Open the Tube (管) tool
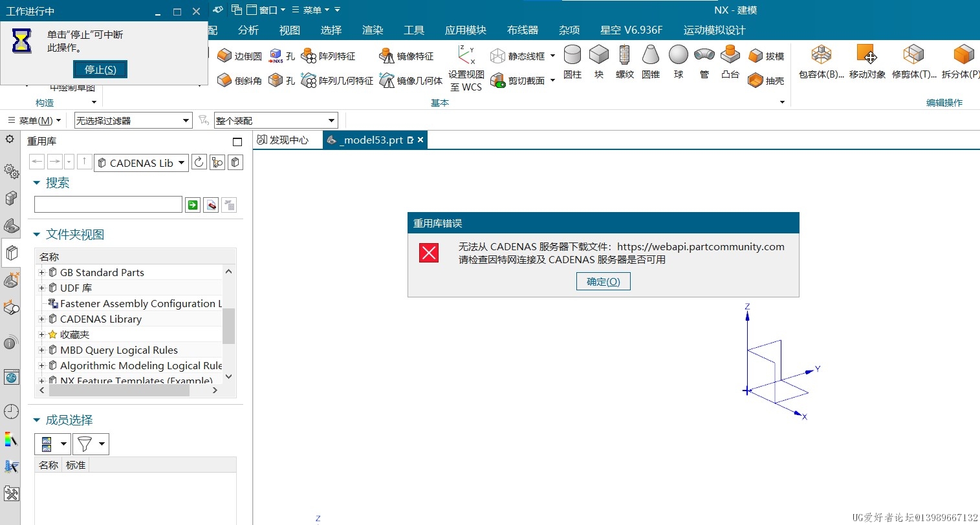 point(704,63)
